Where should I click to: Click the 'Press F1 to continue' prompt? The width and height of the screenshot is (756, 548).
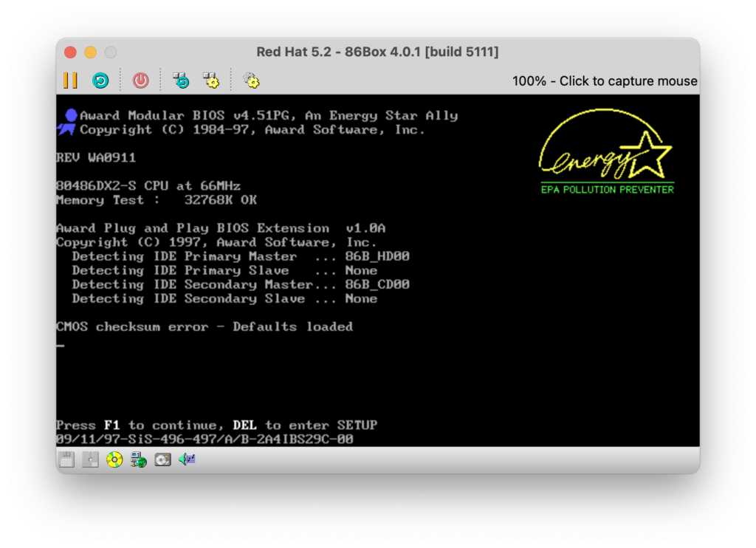coord(216,425)
